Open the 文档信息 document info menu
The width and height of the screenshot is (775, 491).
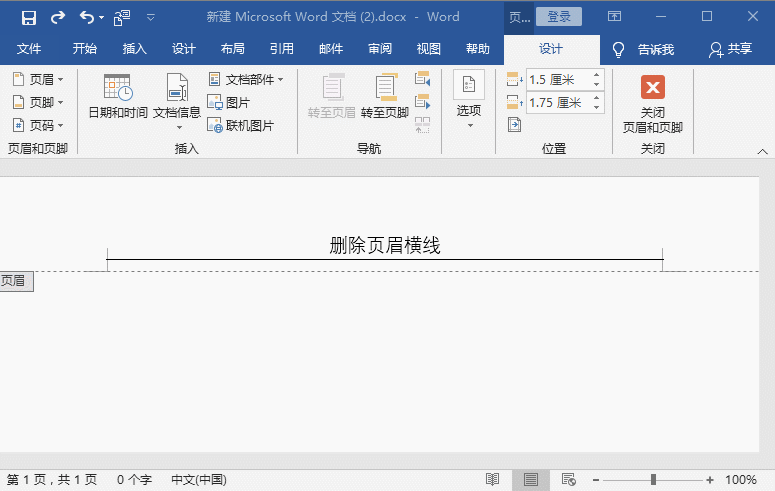click(x=177, y=101)
